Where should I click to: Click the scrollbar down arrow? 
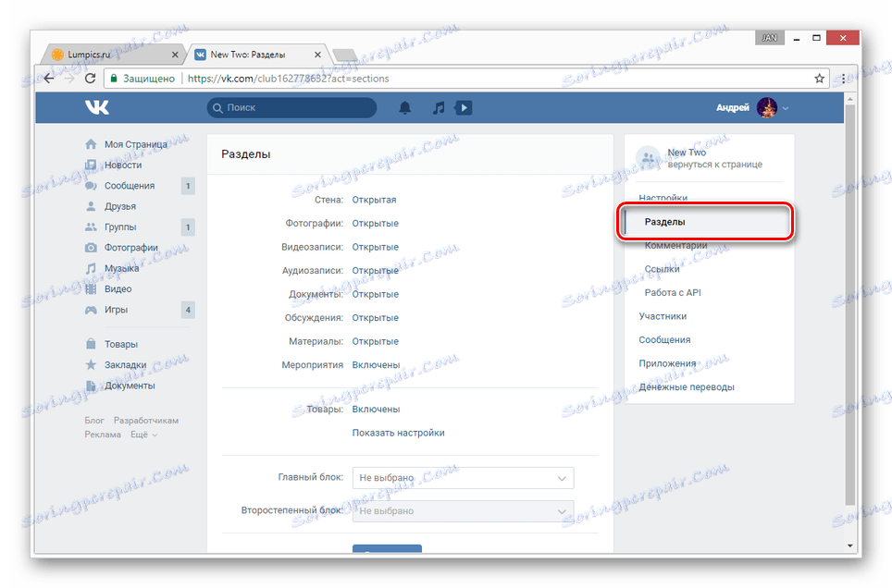pos(850,545)
